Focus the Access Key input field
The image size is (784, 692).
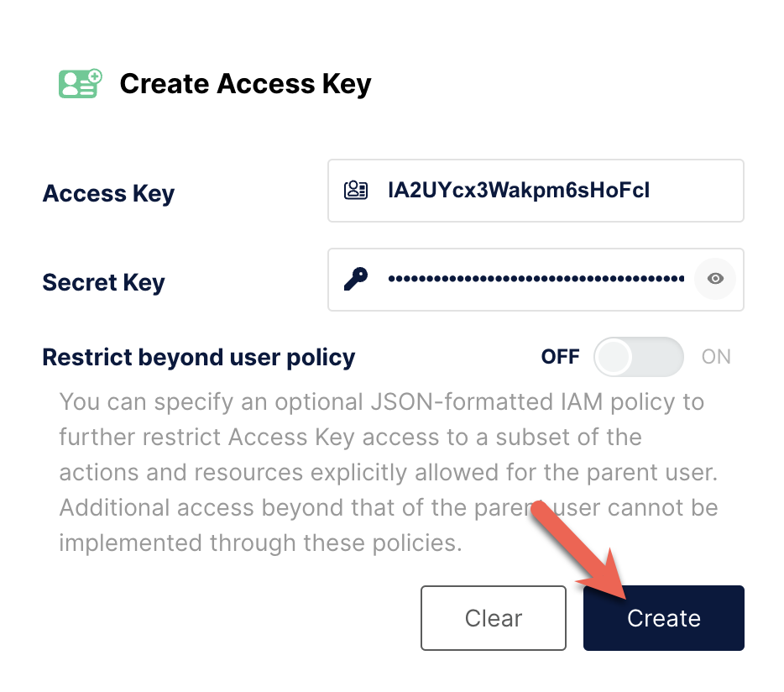pyautogui.click(x=554, y=191)
